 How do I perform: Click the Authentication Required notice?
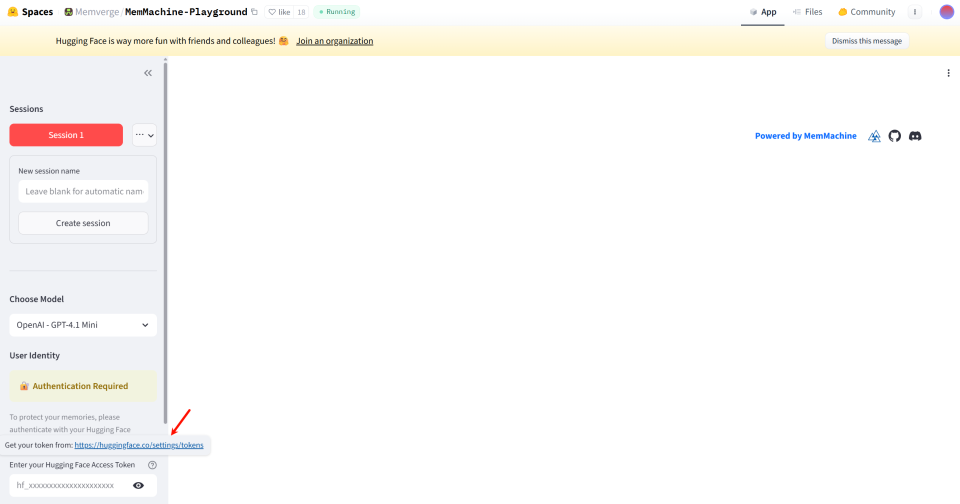click(83, 386)
